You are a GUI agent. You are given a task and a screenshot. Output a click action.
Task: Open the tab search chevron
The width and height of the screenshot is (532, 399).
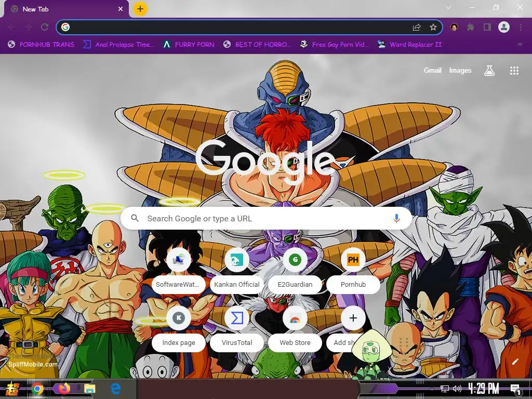coord(448,7)
